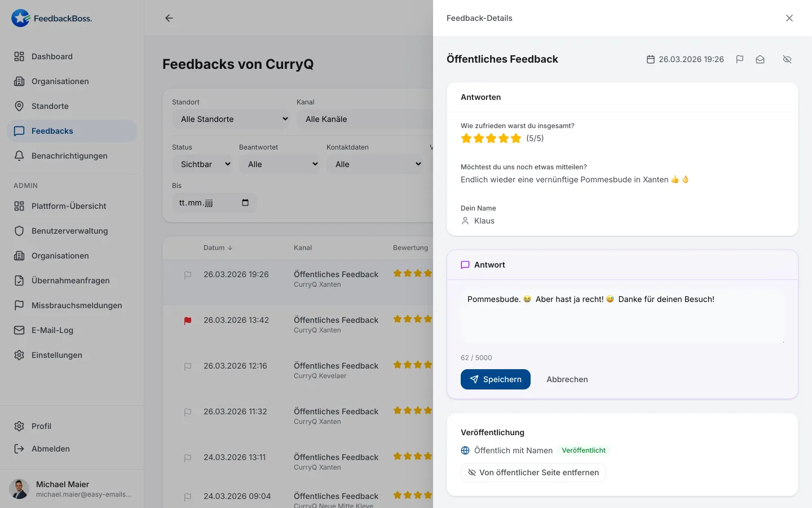The width and height of the screenshot is (812, 508).
Task: Toggle the red flag on the 26.03.2026 13:42 row
Action: (x=188, y=321)
